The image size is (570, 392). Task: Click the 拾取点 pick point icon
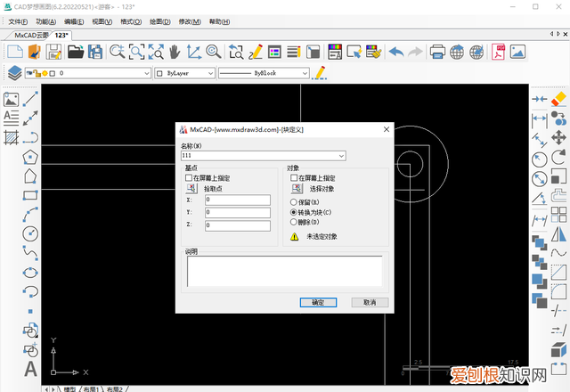(190, 189)
